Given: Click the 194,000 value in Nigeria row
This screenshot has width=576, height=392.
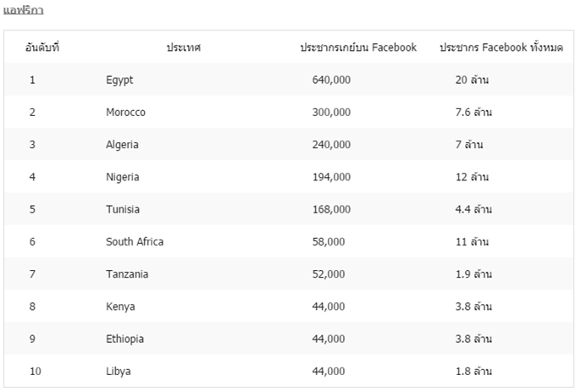Looking at the screenshot, I should 331,177.
